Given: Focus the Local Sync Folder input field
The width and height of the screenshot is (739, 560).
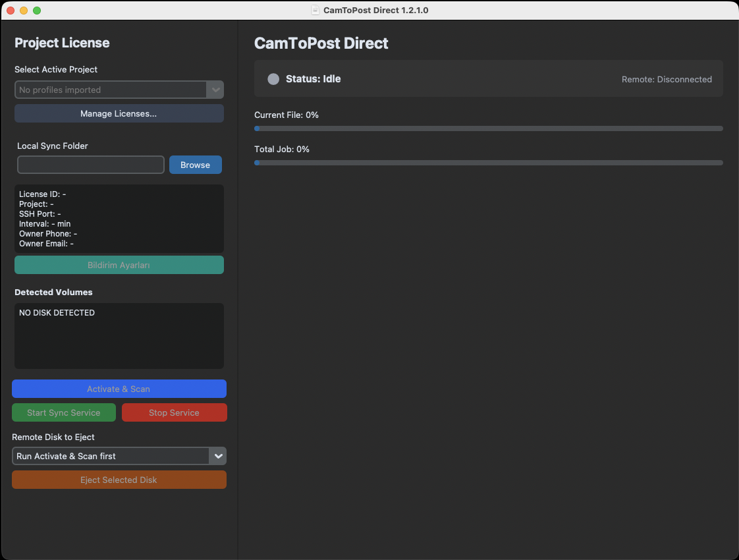Looking at the screenshot, I should (90, 165).
